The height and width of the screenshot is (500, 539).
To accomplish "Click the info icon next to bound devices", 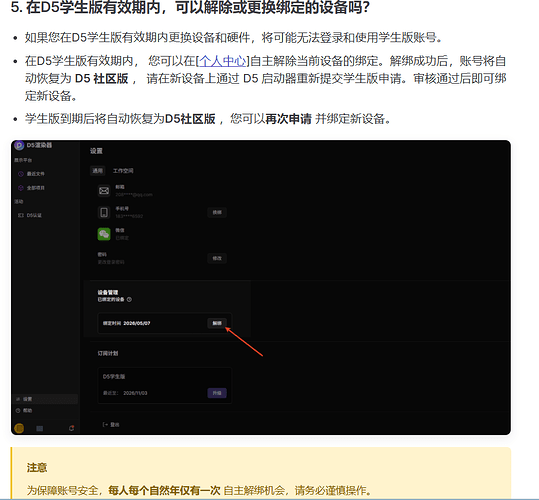I will 129,300.
